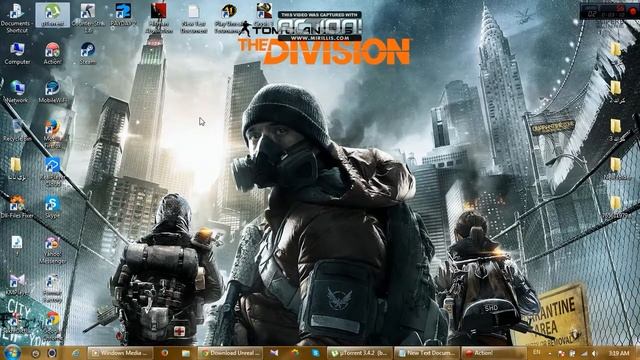Viewport: 640px width, 360px height.
Task: Open the network signal tray icon
Action: [x=584, y=353]
